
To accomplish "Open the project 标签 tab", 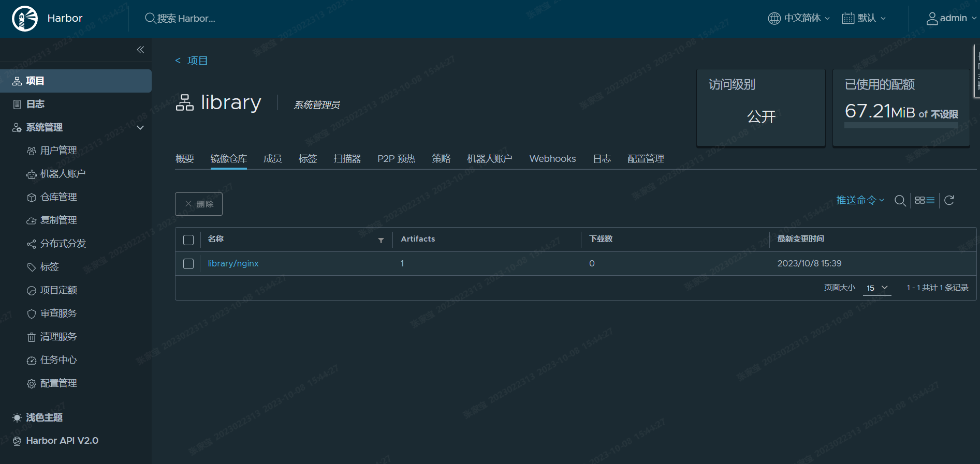I will (x=308, y=159).
